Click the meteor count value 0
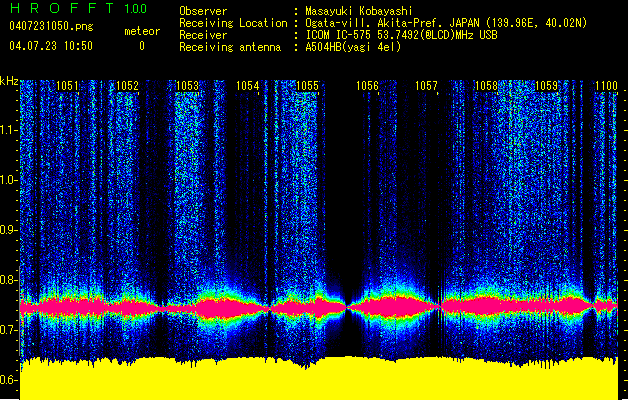Image resolution: width=629 pixels, height=400 pixels. [x=142, y=46]
